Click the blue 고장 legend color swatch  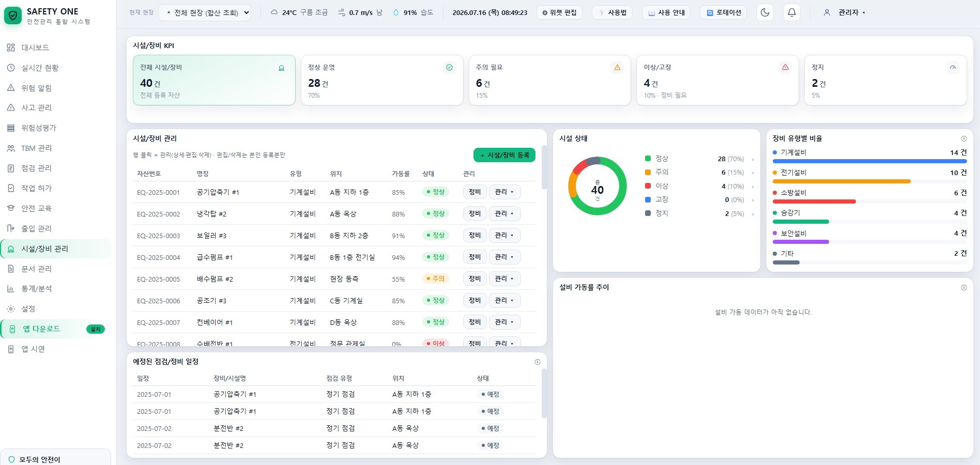coord(648,199)
